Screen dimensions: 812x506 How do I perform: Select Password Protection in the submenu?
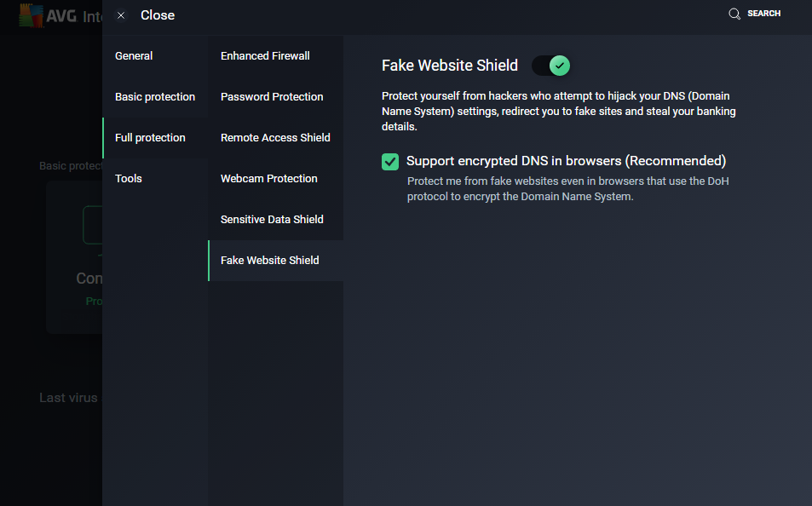tap(272, 97)
